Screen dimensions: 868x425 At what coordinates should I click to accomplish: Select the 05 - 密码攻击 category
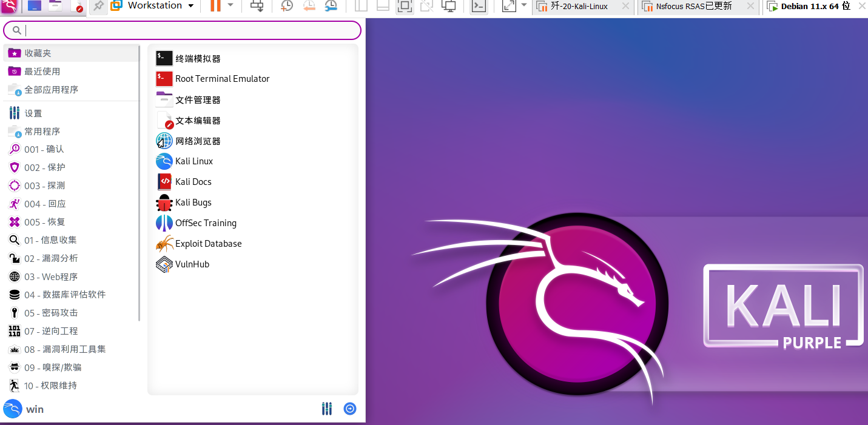(x=72, y=313)
